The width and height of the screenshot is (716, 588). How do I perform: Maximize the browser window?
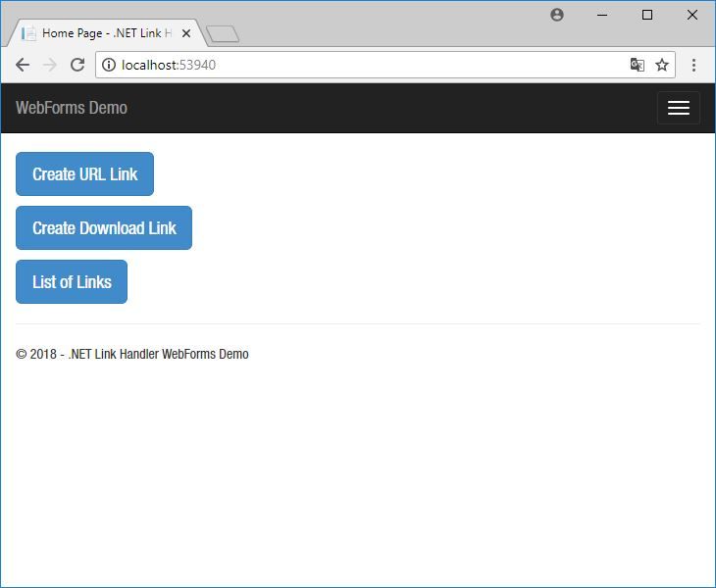[647, 15]
